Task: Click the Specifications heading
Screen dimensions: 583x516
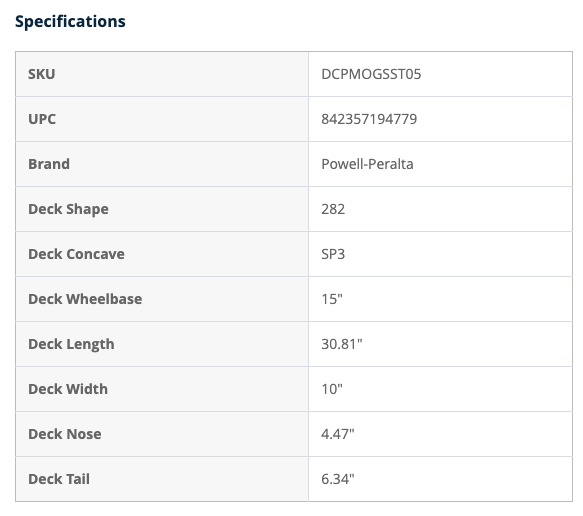Action: 70,21
